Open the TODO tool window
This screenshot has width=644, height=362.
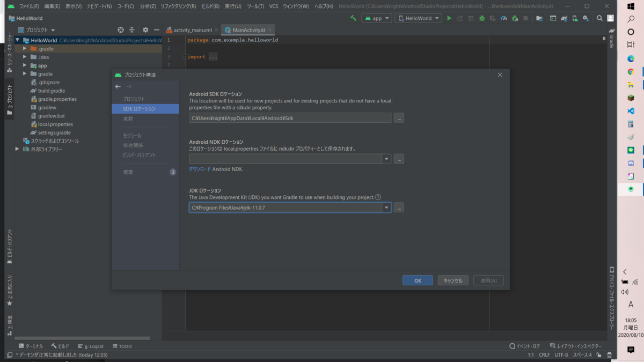[x=122, y=346]
